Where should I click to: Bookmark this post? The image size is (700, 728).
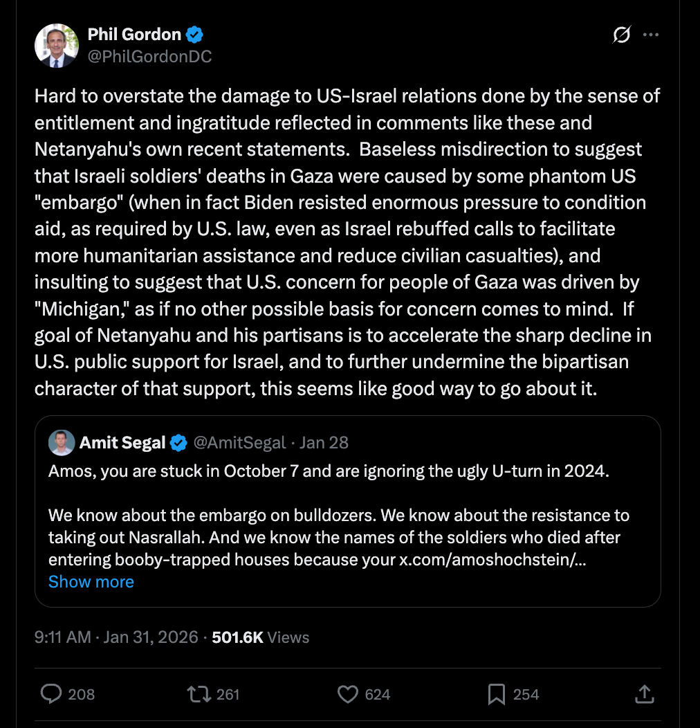tap(496, 694)
